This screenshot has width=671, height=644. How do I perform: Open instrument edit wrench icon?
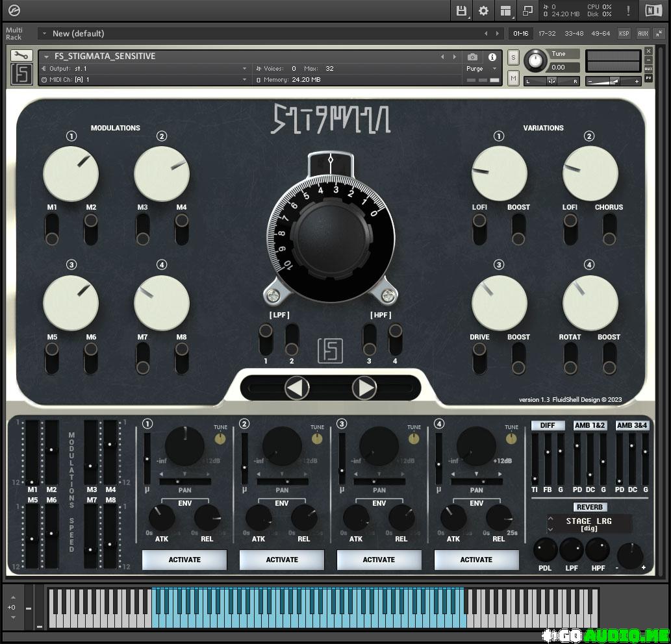[21, 55]
